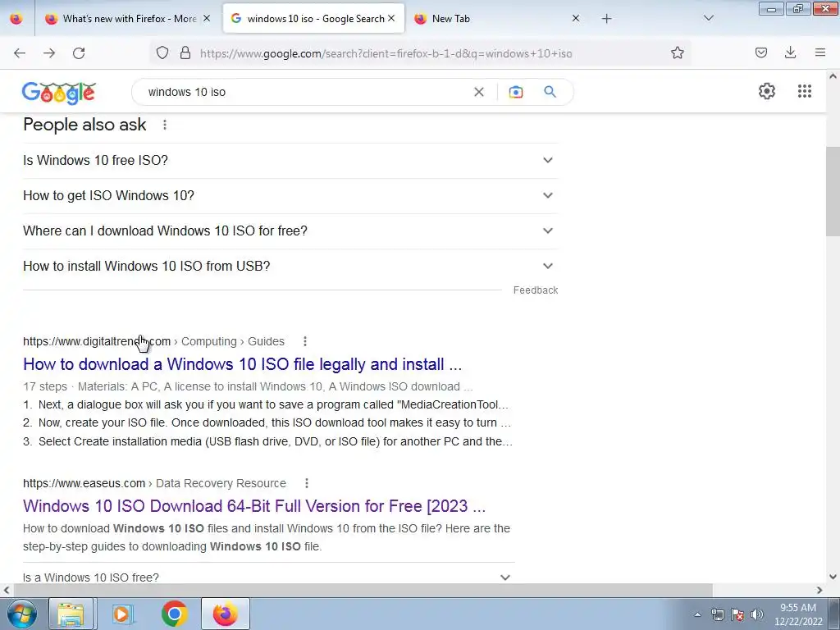
Task: Open Google Chrome from the taskbar
Action: click(x=174, y=614)
